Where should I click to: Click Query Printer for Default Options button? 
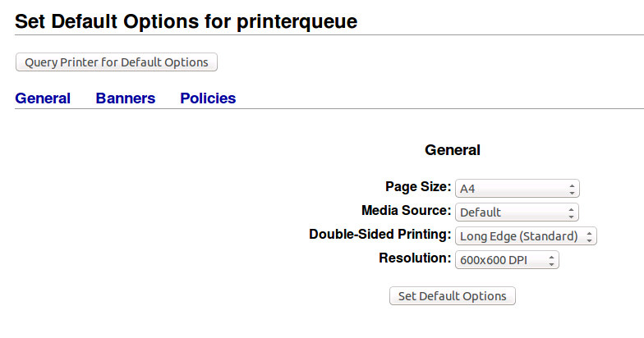point(117,62)
